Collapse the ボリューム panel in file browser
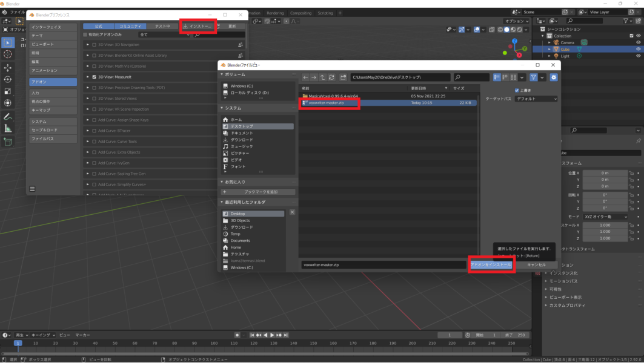Screen dimensions: 644x363 (x=222, y=74)
